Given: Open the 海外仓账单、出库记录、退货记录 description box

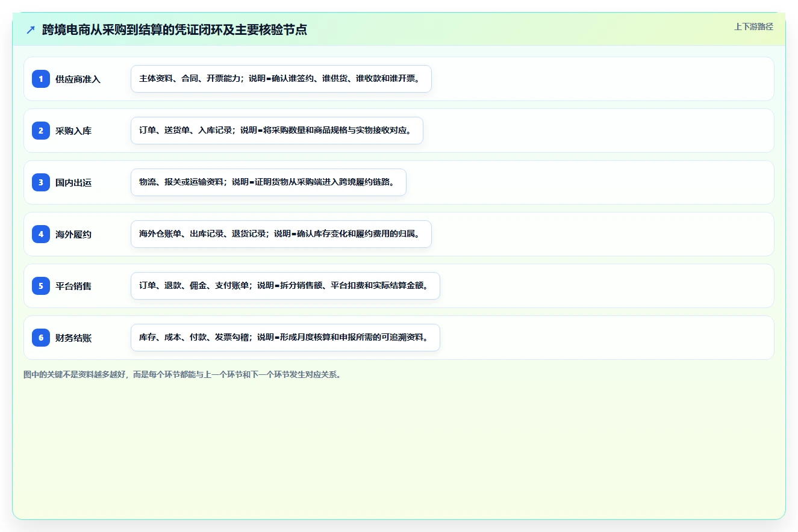Looking at the screenshot, I should click(x=281, y=234).
